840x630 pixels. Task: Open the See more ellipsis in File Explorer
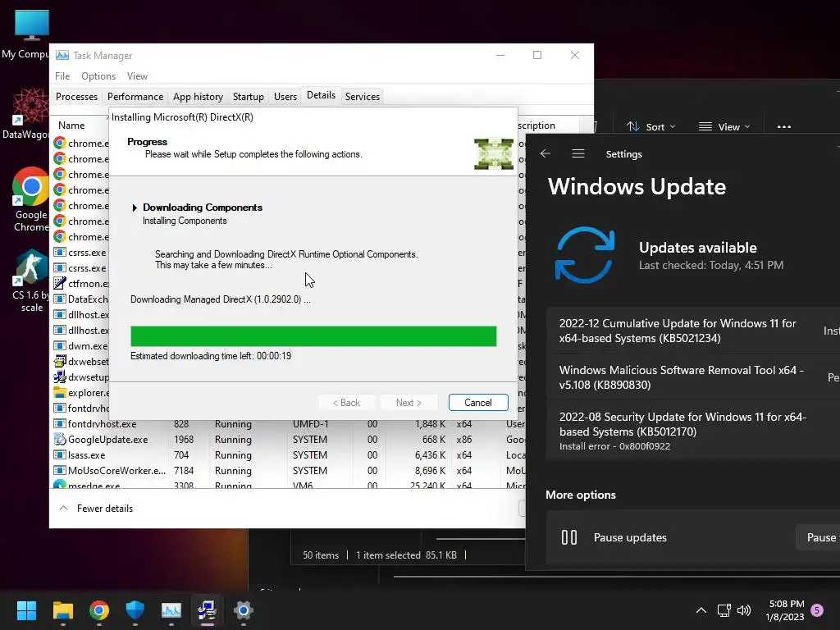783,127
